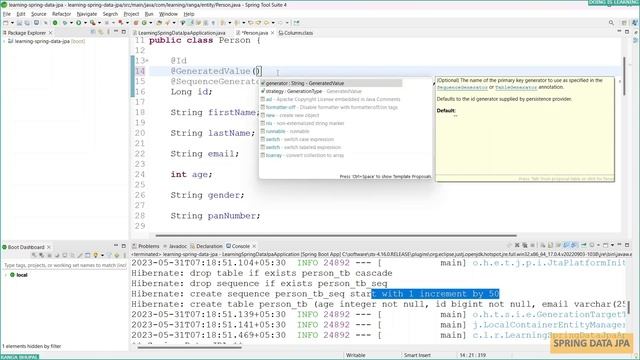Open the External Tools dropdown arrow
This screenshot has width=640, height=360.
(99, 23)
